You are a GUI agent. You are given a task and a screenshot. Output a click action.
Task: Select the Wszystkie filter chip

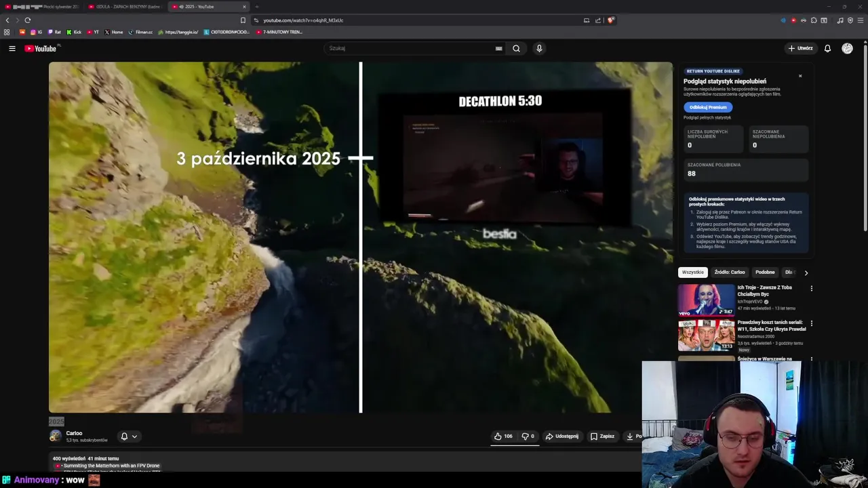[693, 272]
